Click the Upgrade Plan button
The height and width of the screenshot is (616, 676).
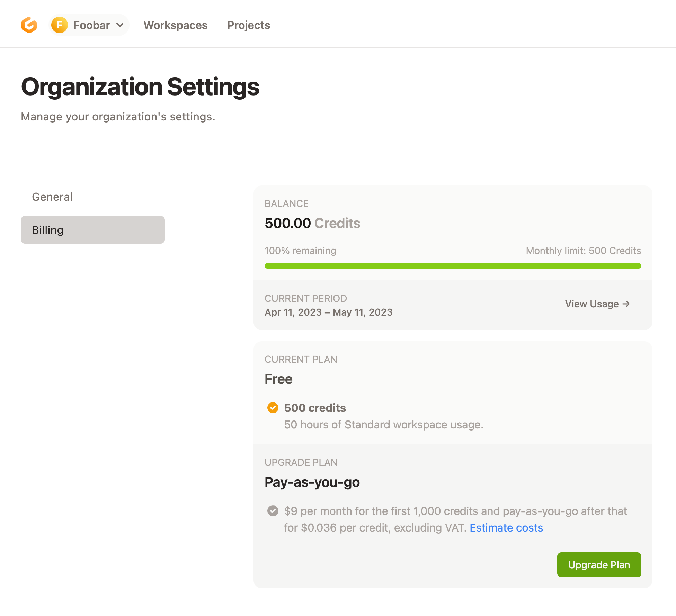tap(599, 565)
